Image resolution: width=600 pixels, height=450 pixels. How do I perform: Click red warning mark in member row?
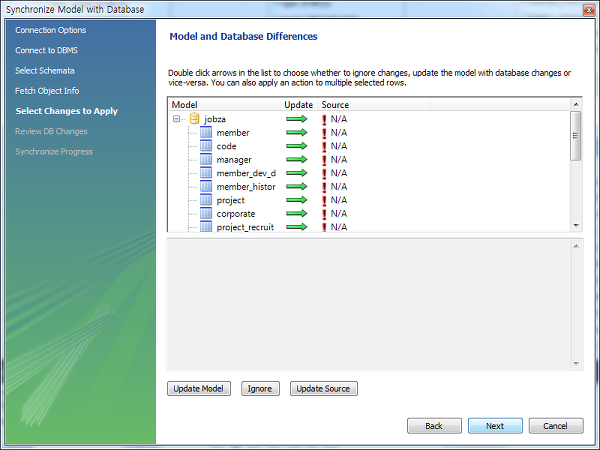pyautogui.click(x=324, y=133)
